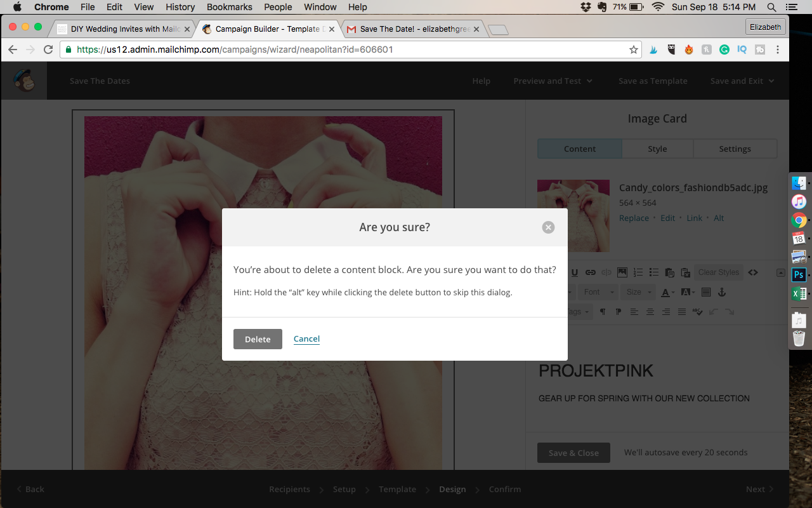Click the Cancel link in the dialog
Image resolution: width=812 pixels, height=508 pixels.
(x=306, y=339)
